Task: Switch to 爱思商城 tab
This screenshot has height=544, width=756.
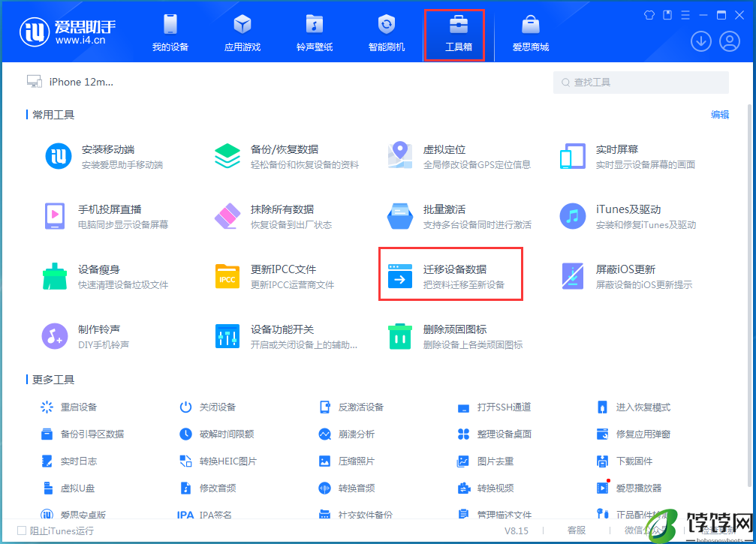Action: (x=530, y=32)
